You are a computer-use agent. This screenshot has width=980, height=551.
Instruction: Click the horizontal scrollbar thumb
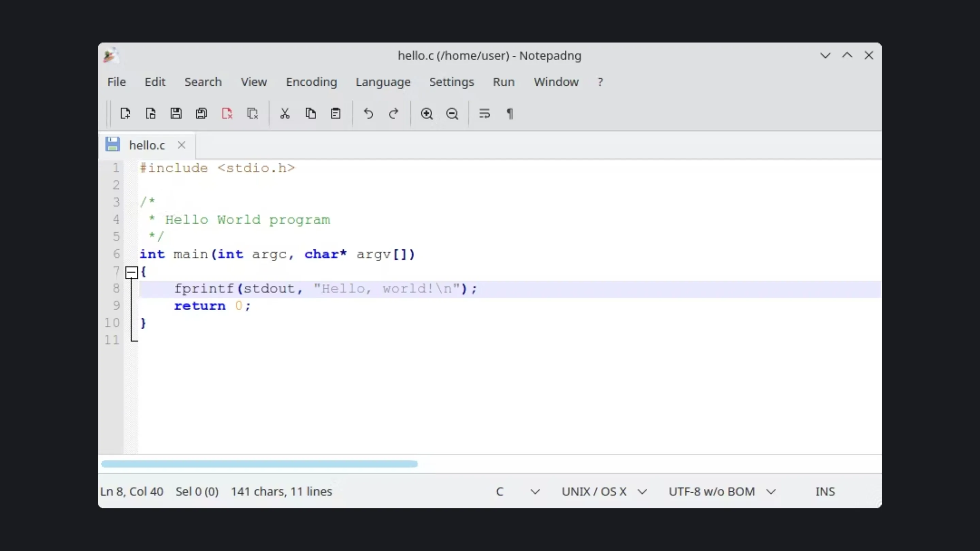coord(259,464)
